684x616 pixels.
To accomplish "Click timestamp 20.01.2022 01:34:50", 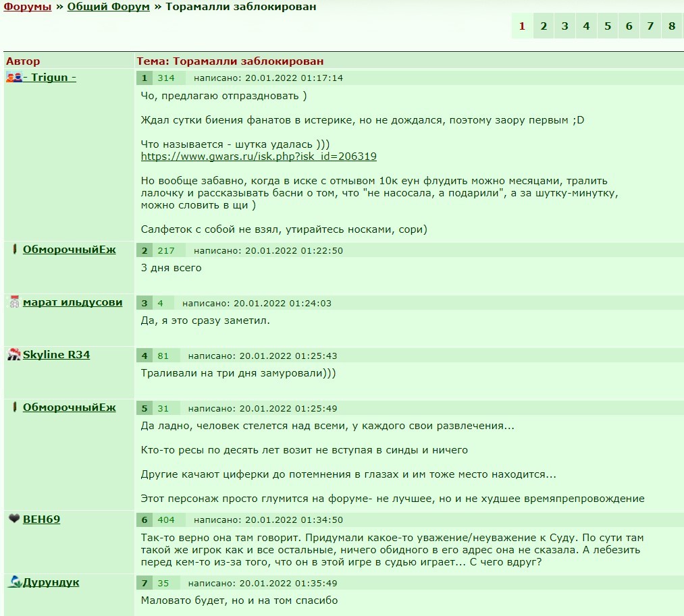I will click(294, 520).
